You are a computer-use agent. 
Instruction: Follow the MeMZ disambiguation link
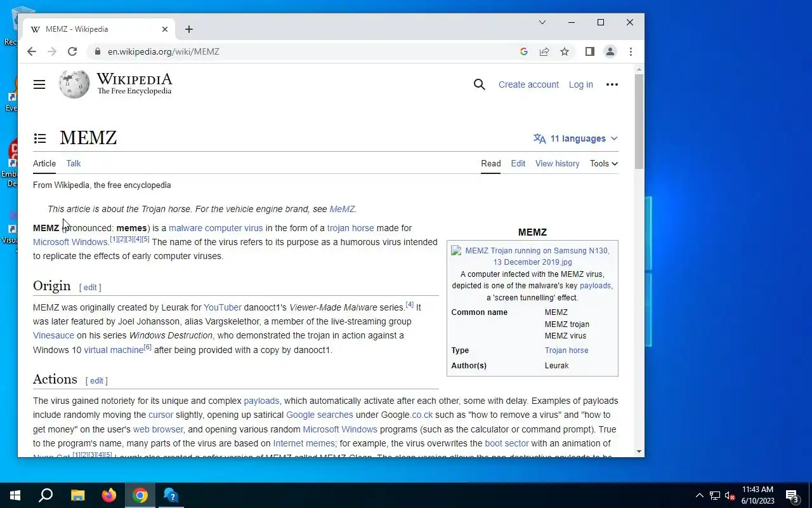(342, 209)
